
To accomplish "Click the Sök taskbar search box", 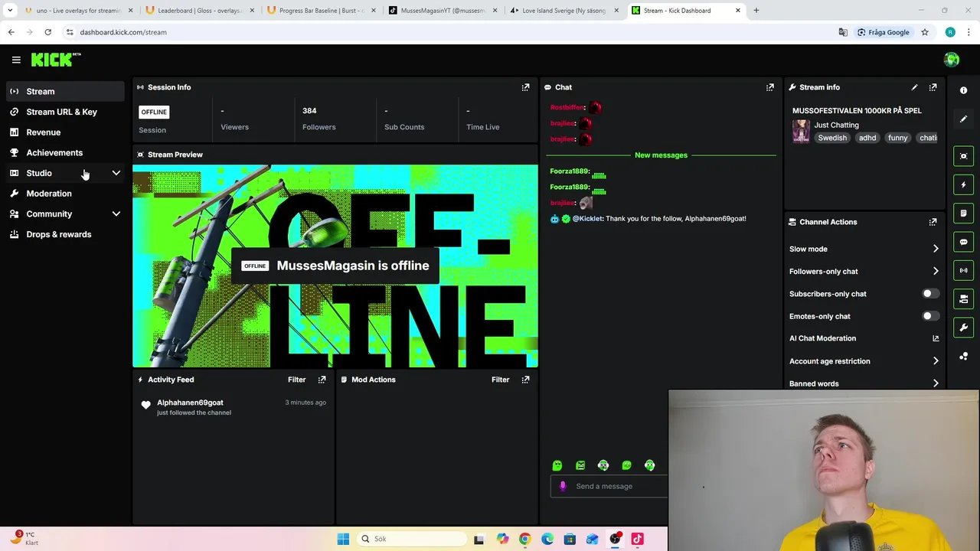I will [412, 539].
